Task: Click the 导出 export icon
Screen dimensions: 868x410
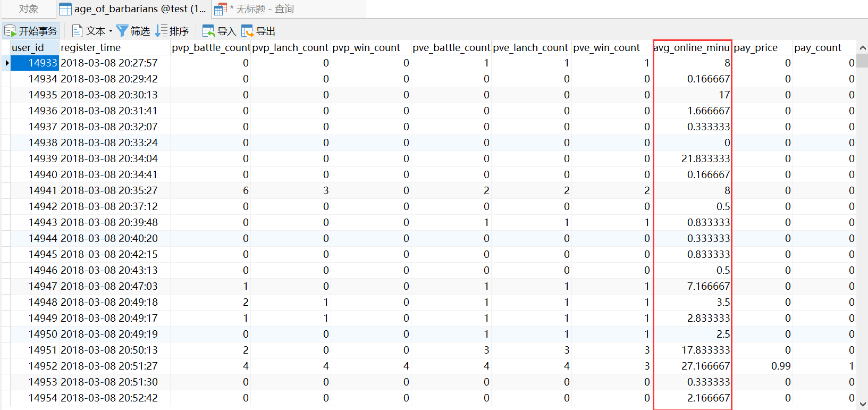Action: click(x=247, y=31)
